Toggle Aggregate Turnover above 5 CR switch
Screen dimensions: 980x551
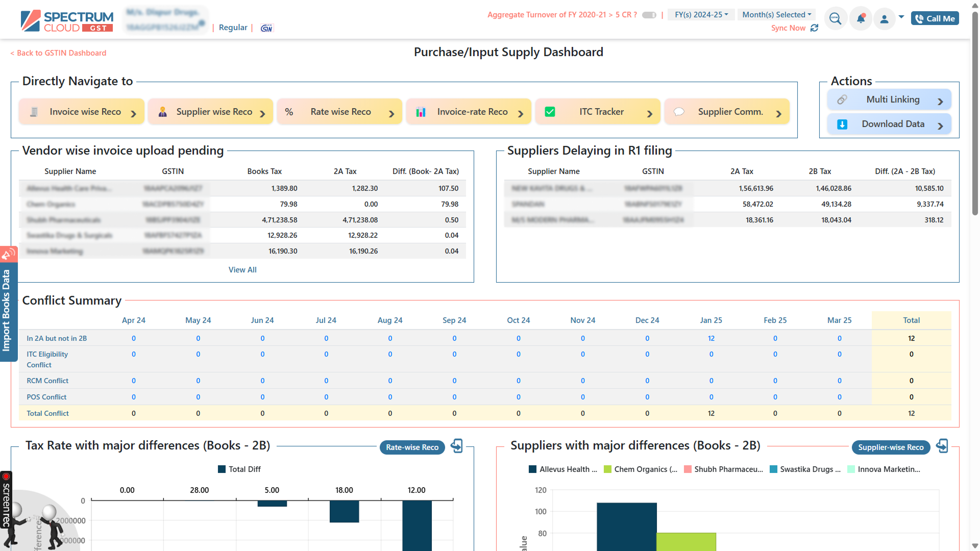[649, 15]
